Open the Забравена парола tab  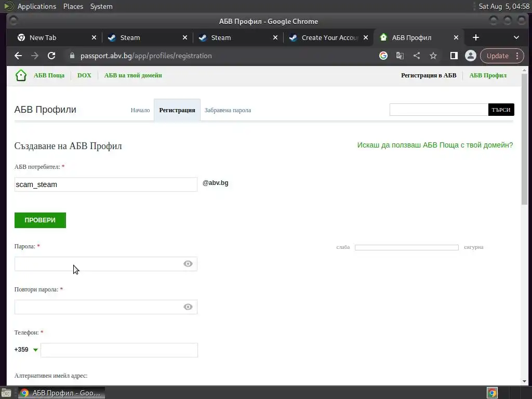(x=228, y=110)
